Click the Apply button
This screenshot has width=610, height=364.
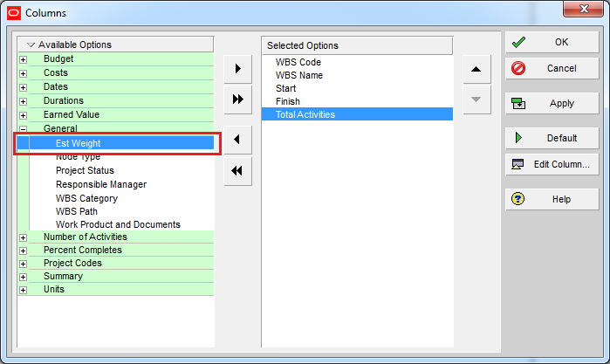pyautogui.click(x=552, y=103)
